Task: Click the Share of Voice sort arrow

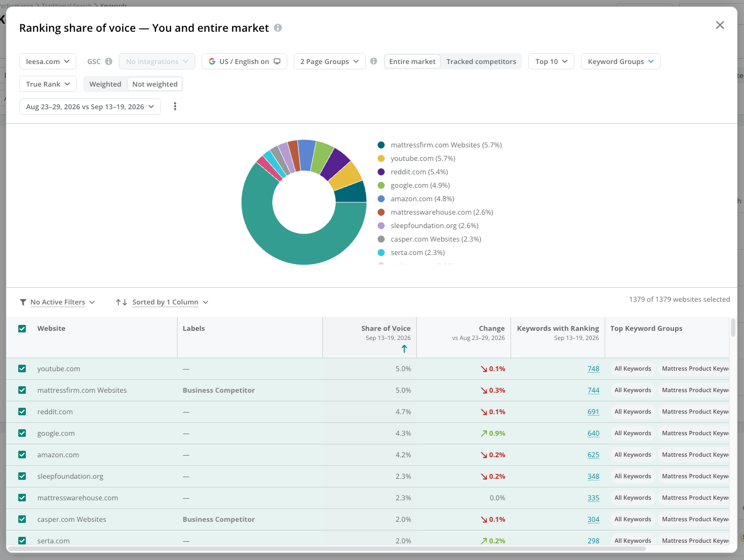Action: (405, 349)
